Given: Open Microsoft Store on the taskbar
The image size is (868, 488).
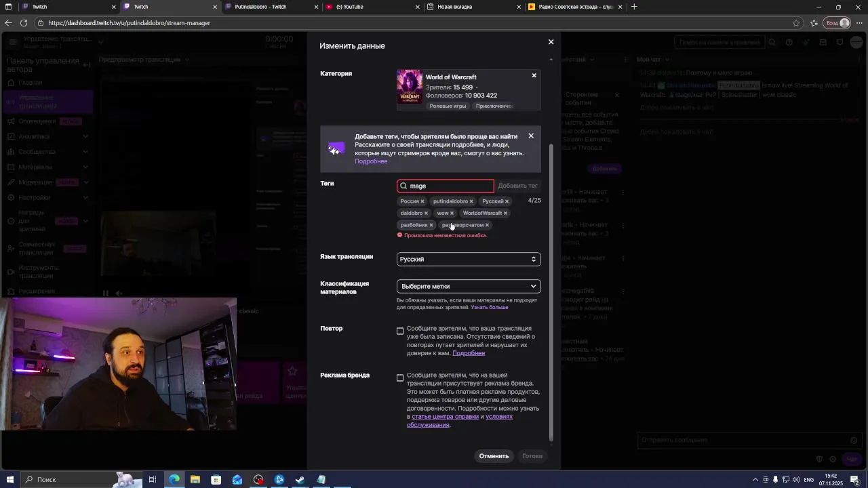Looking at the screenshot, I should tap(216, 480).
